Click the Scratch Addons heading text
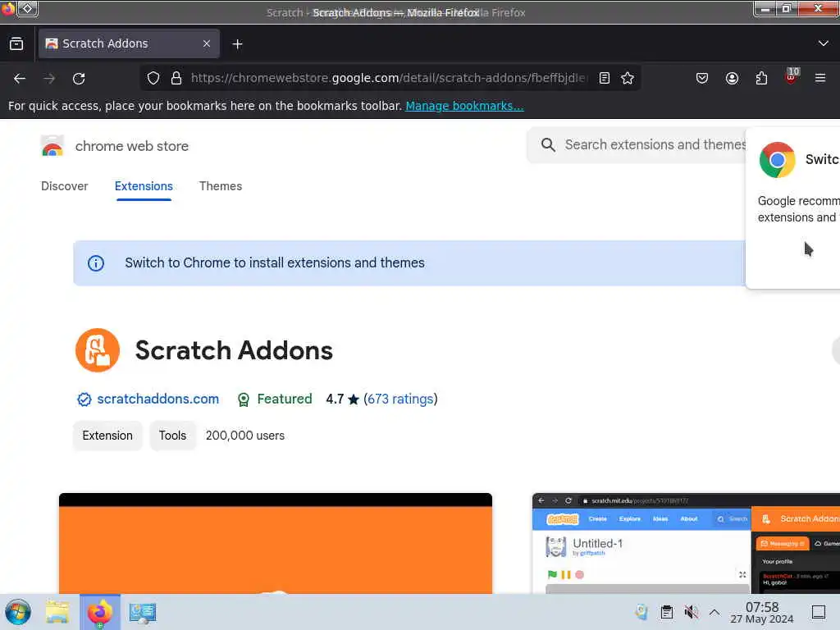 tap(234, 350)
